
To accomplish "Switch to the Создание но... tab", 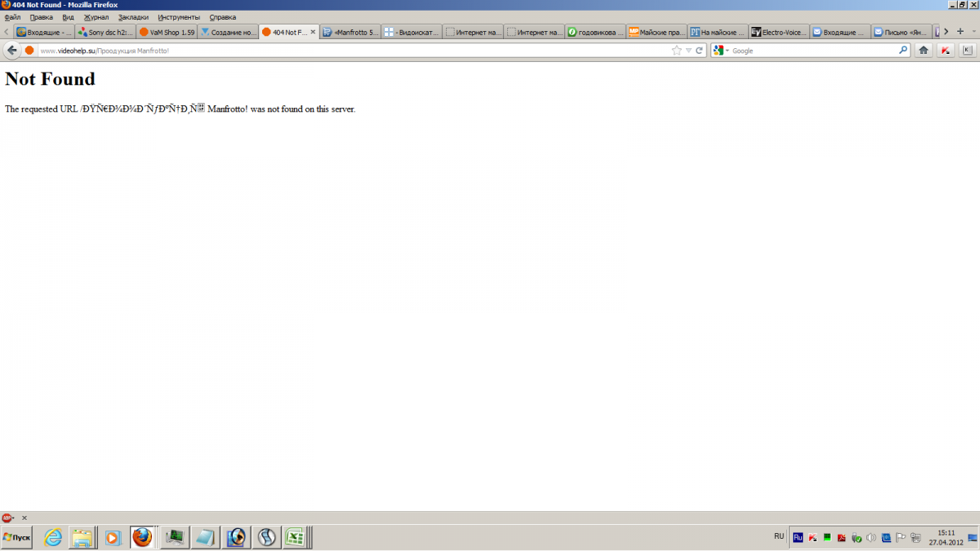I will tap(227, 32).
